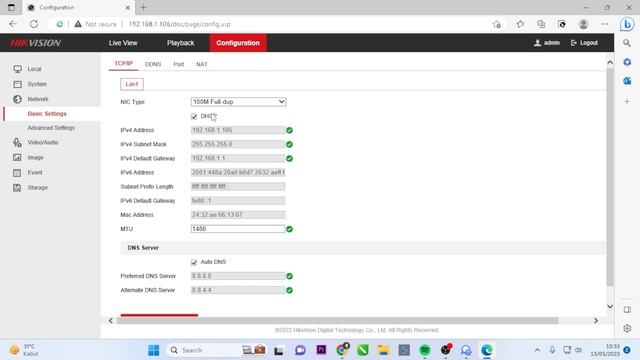Click the Event sidebar icon
Screen dimensions: 640x360
coord(17,173)
